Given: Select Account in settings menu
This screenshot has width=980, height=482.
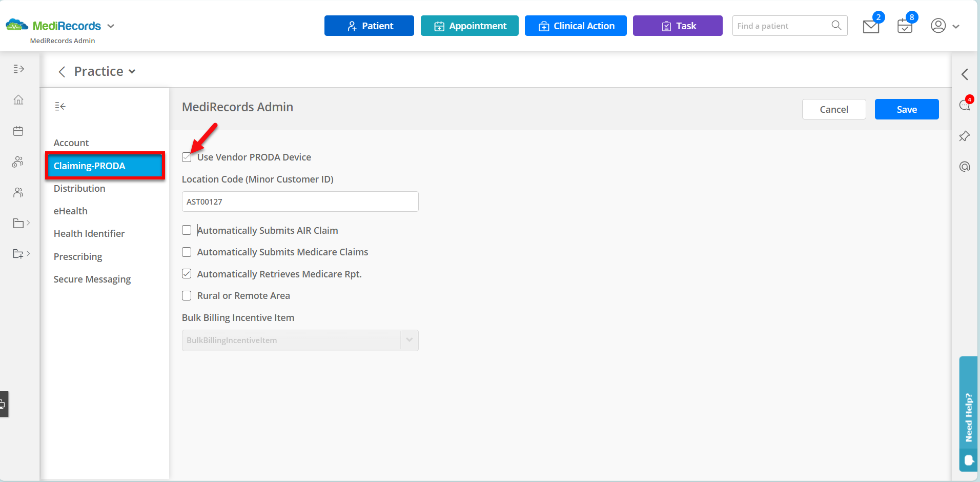Looking at the screenshot, I should click(71, 143).
